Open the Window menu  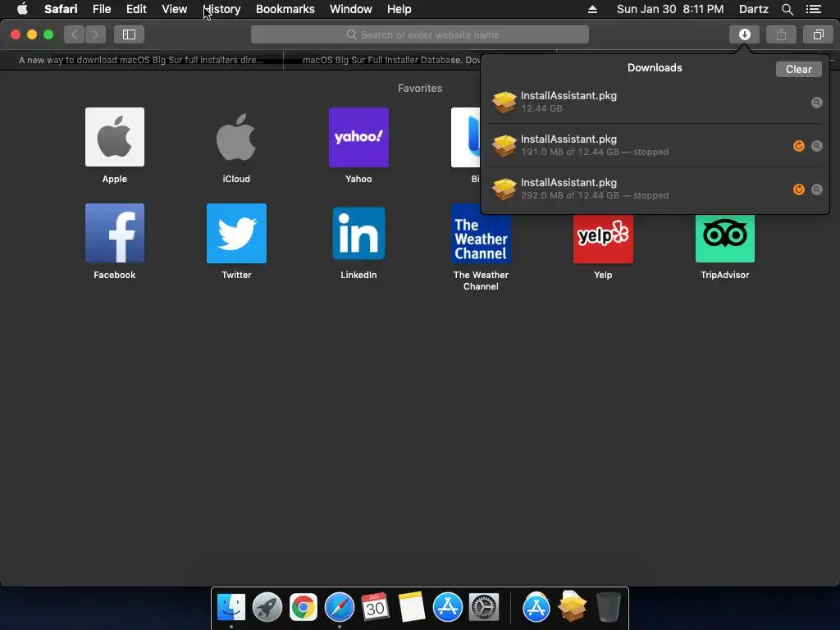[x=351, y=9]
